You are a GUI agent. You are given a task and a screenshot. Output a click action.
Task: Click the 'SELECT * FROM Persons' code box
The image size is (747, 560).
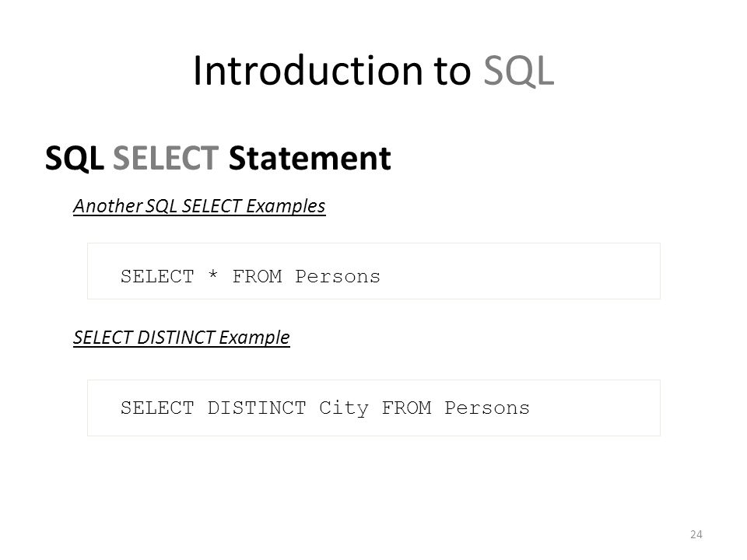pos(373,271)
